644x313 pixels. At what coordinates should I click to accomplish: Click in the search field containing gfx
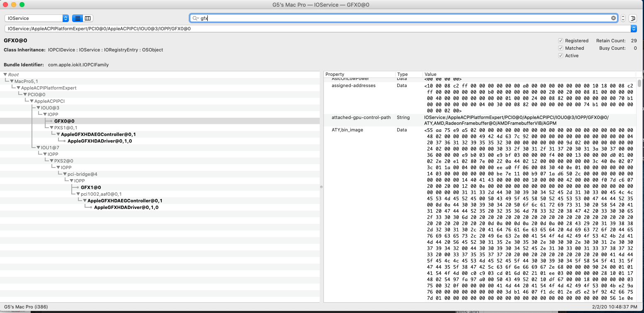pos(404,18)
